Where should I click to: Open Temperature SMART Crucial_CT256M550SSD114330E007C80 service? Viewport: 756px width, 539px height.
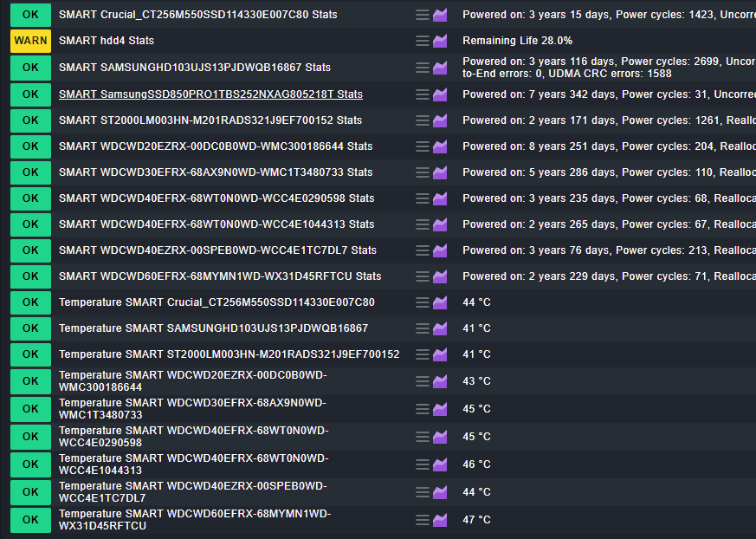coord(216,302)
